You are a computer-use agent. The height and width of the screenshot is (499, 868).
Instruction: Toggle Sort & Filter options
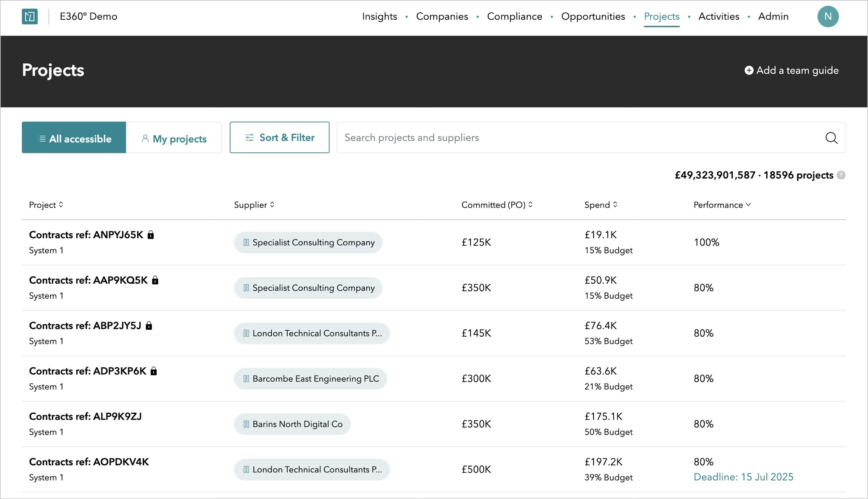(x=279, y=137)
